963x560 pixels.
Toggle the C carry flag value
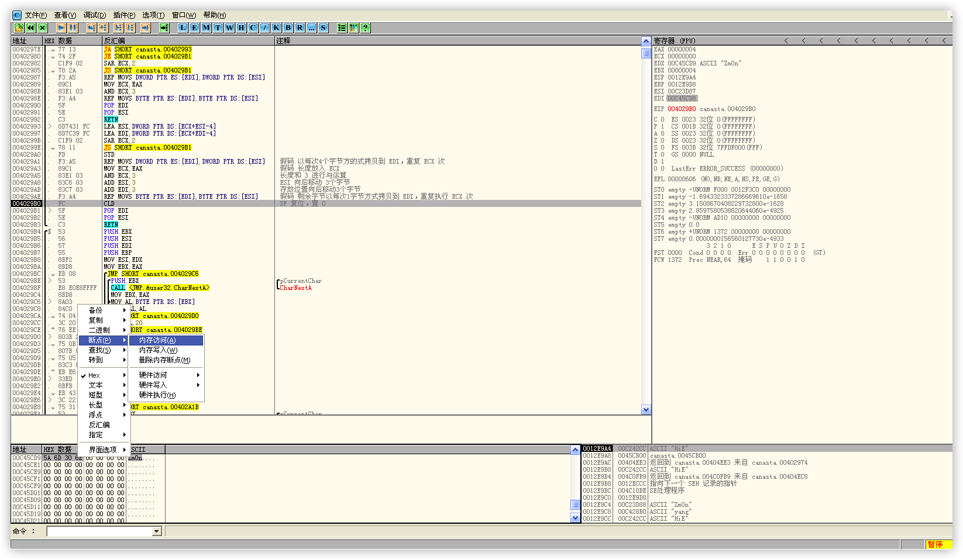click(x=662, y=119)
